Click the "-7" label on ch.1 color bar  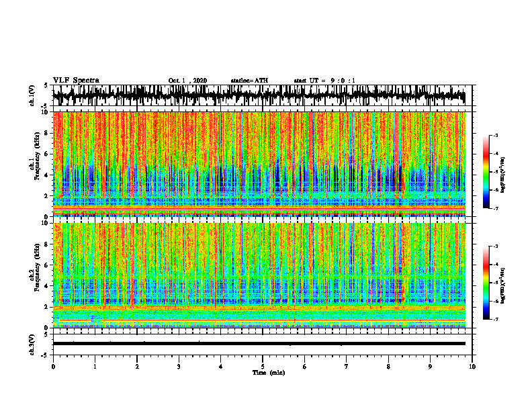[496, 208]
